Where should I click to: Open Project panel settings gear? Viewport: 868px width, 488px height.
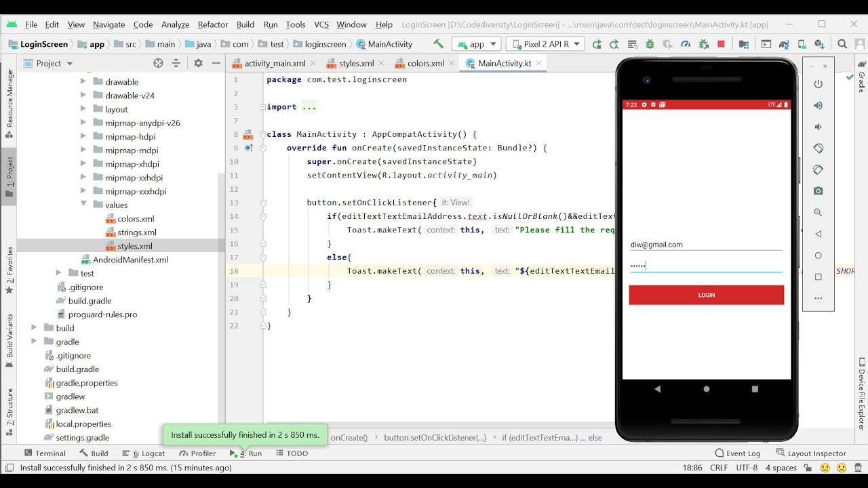click(198, 63)
